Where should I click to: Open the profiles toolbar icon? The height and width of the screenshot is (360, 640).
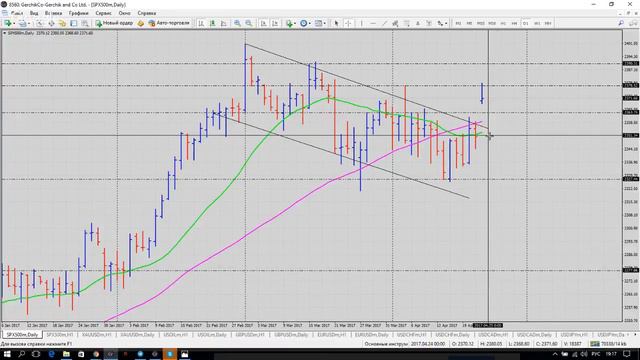pyautogui.click(x=22, y=23)
